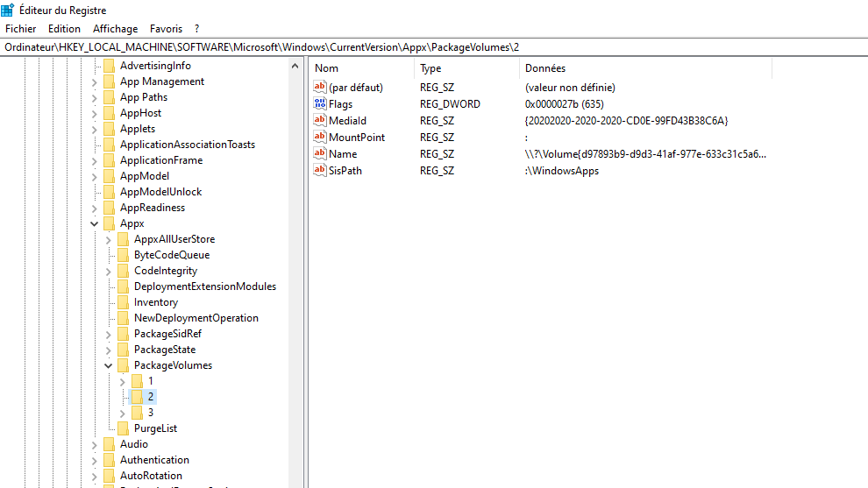Viewport: 868px width, 488px height.
Task: Open the Favoris menu
Action: coord(166,29)
